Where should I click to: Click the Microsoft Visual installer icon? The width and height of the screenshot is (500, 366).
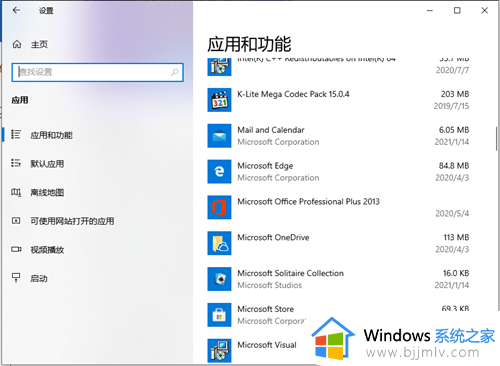219,350
